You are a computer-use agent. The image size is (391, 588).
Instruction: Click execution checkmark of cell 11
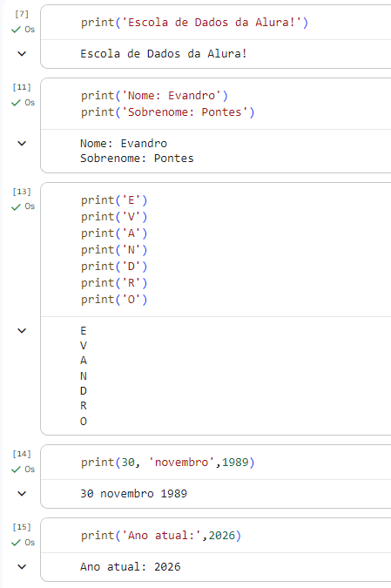click(x=16, y=103)
